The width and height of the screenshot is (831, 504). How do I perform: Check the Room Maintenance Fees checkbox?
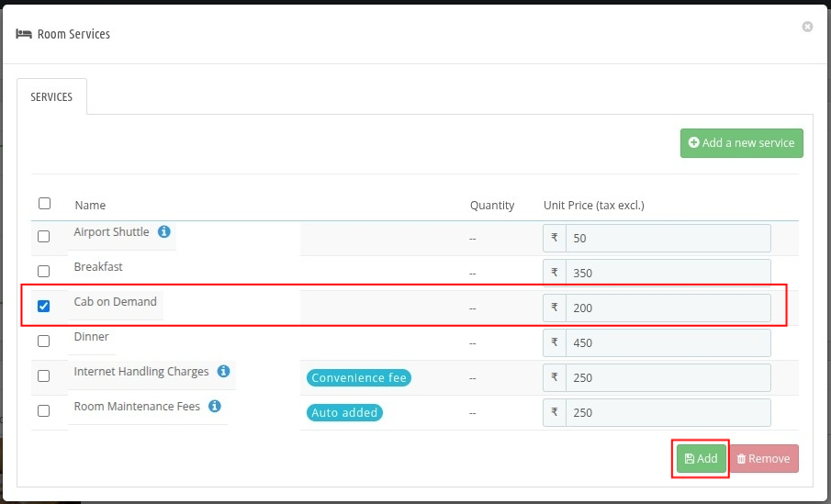pyautogui.click(x=44, y=411)
